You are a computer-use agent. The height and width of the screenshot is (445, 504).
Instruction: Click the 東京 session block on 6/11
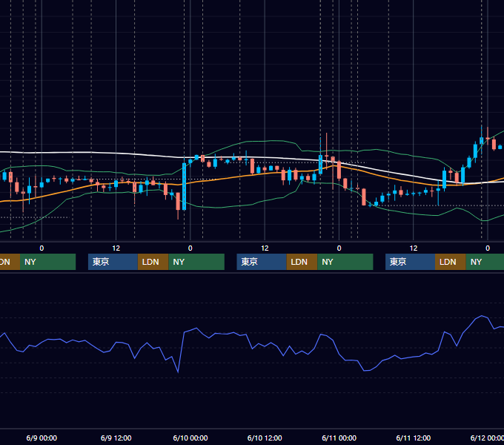point(410,262)
